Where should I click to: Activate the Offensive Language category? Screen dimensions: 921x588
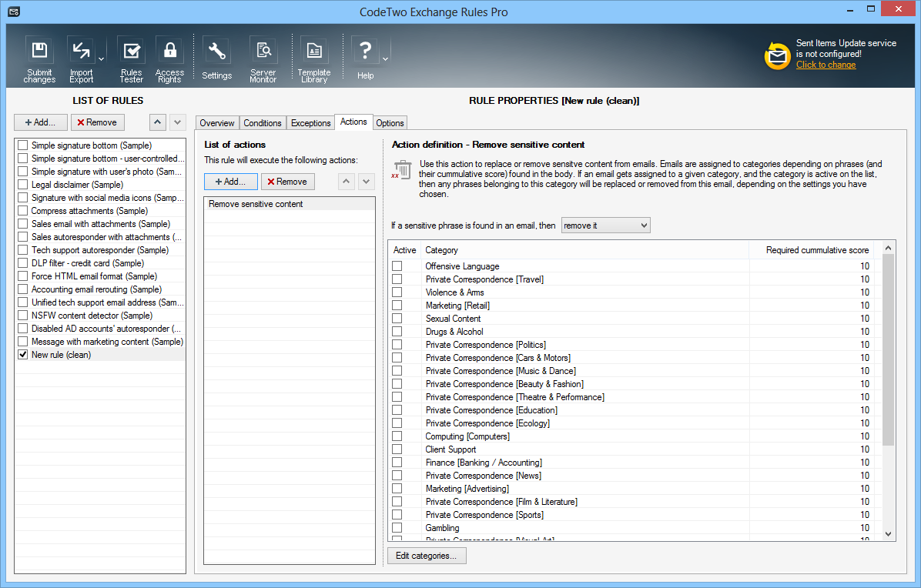pos(397,266)
